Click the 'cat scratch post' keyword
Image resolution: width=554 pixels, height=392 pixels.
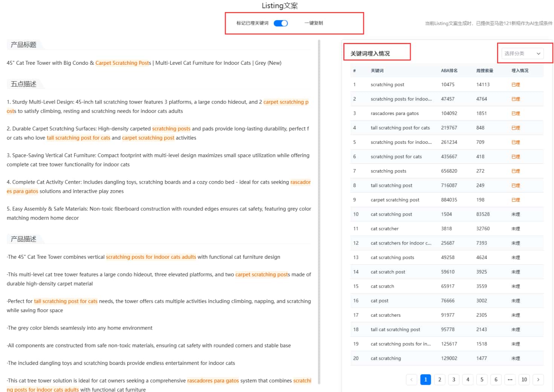tap(388, 272)
